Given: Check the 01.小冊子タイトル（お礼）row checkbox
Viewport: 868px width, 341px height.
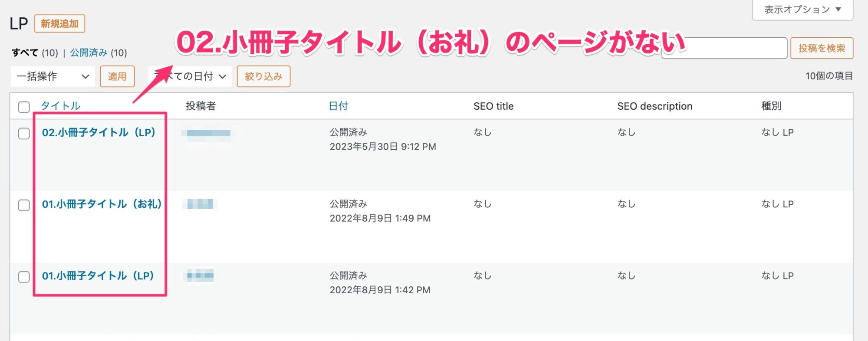Looking at the screenshot, I should (24, 205).
